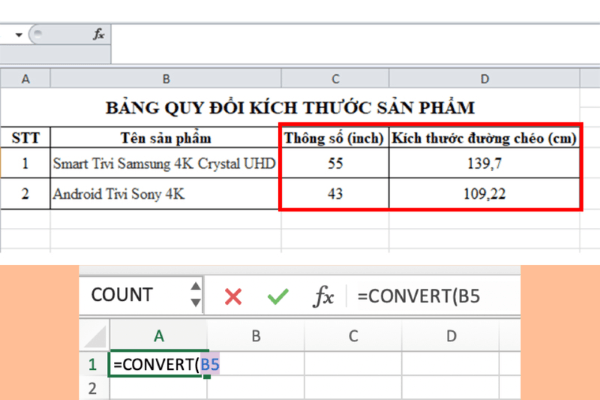Select column A header in the lower sheet

(x=159, y=336)
